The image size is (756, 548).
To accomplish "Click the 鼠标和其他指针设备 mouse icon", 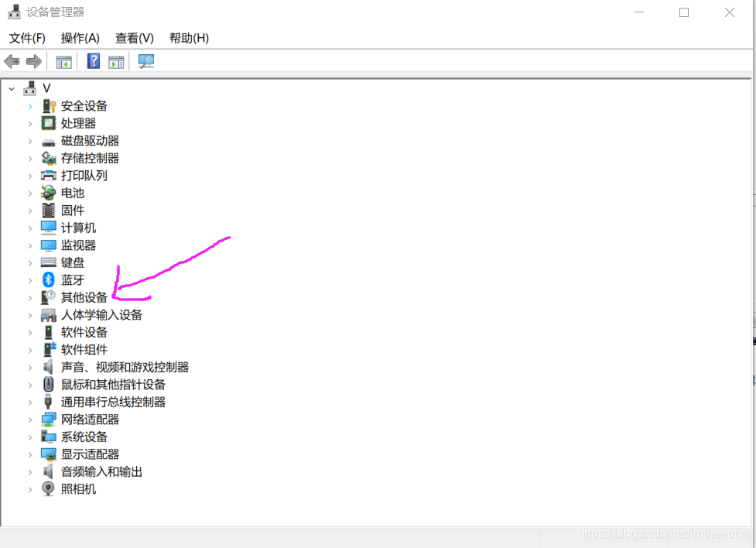I will pyautogui.click(x=49, y=385).
